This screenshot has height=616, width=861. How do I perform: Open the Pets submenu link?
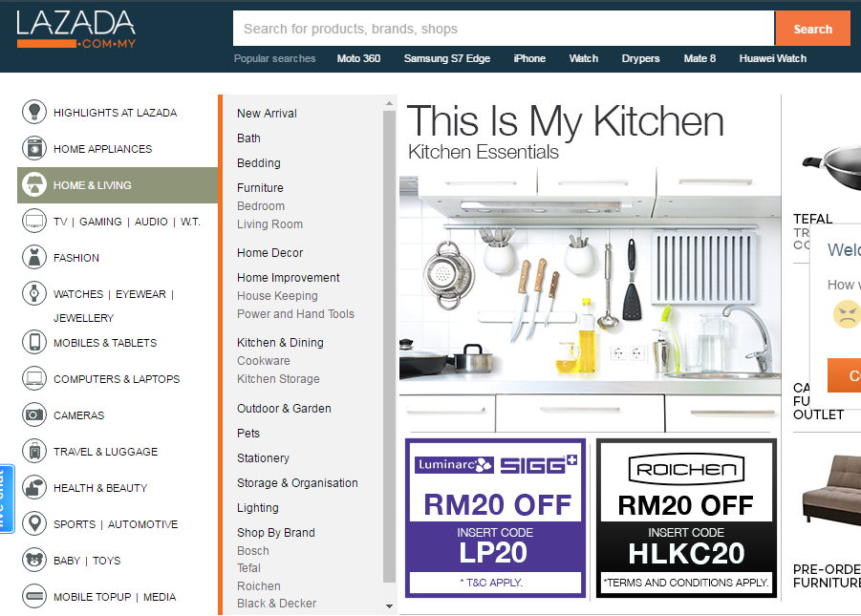tap(248, 433)
